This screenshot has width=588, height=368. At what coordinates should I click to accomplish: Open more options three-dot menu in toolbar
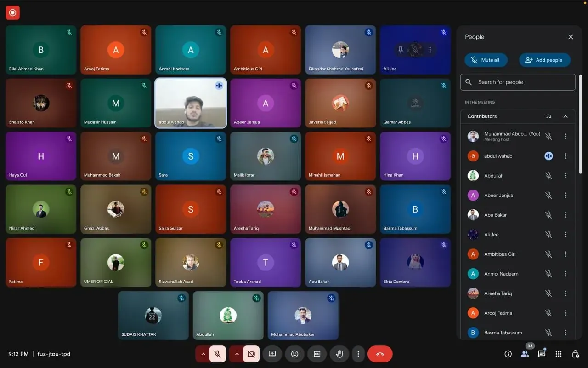coord(358,354)
